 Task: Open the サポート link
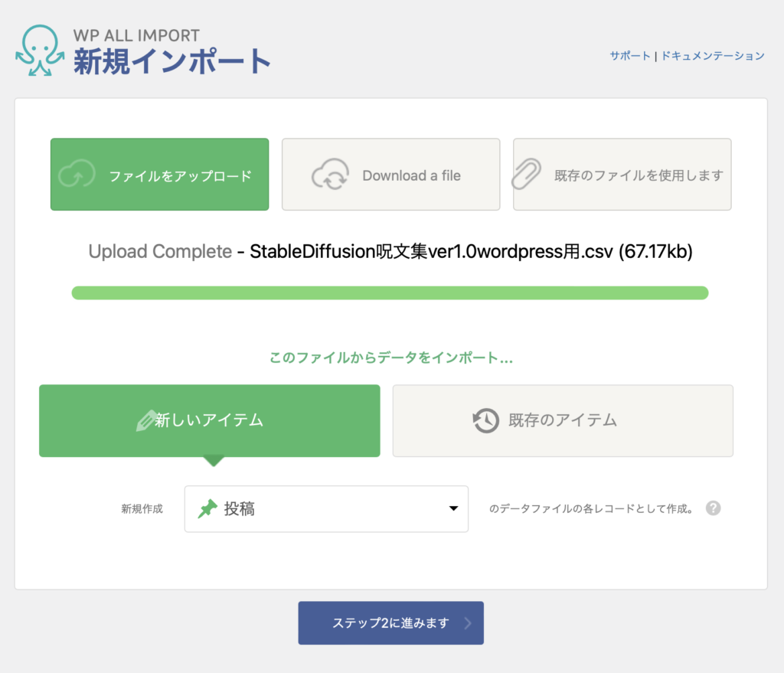pos(629,56)
